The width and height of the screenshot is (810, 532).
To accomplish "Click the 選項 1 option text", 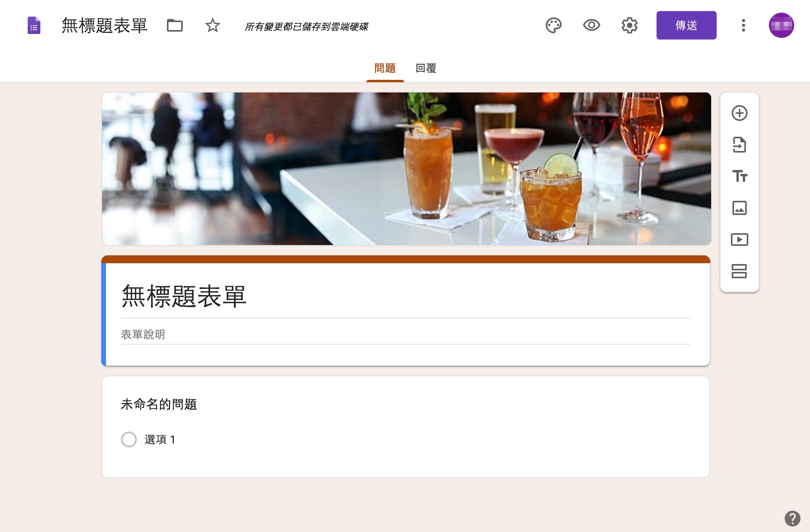I will click(160, 440).
